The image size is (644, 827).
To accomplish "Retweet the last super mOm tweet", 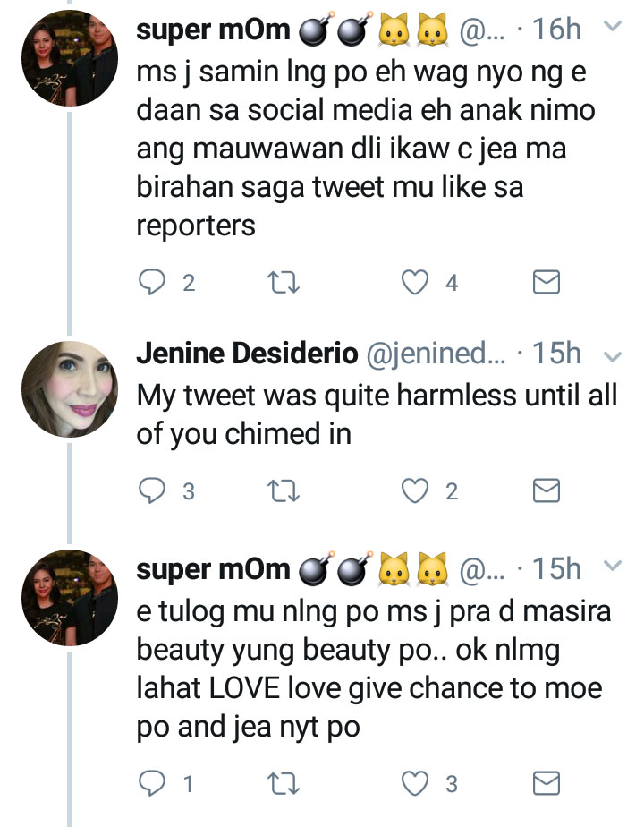I will pos(284,784).
